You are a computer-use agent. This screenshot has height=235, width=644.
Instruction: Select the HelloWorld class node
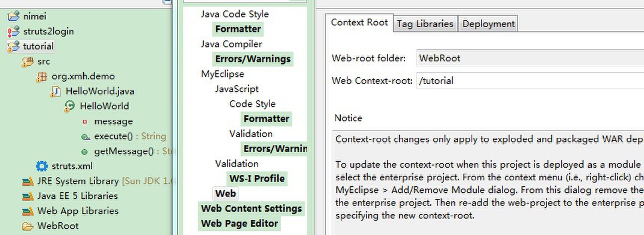click(x=104, y=106)
